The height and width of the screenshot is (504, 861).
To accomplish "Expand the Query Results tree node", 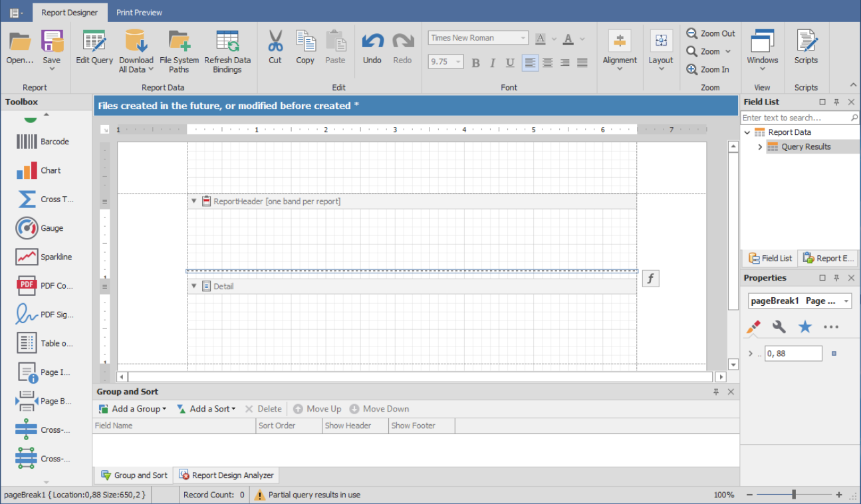I will [760, 147].
